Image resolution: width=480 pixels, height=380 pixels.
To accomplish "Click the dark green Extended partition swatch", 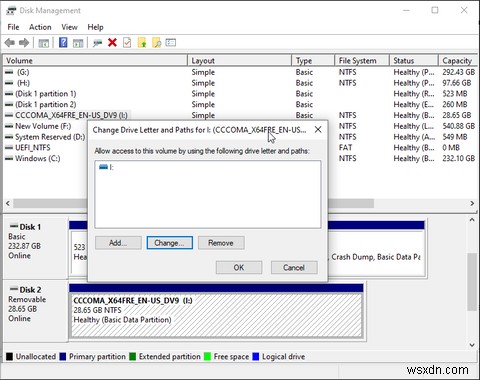I will [x=132, y=357].
